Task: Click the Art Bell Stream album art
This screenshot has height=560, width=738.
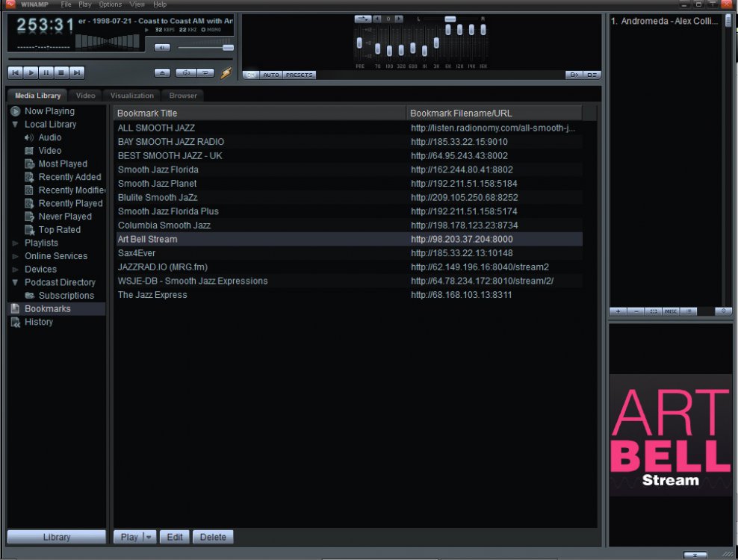Action: click(x=671, y=435)
